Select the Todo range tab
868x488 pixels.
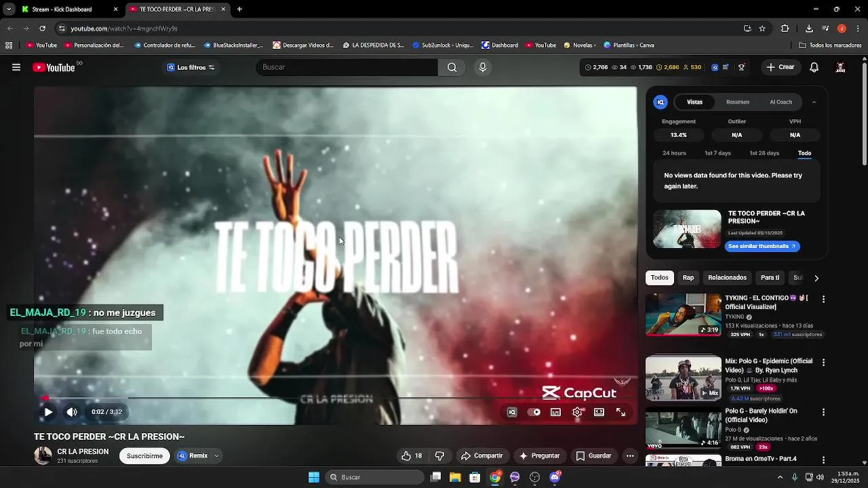(x=804, y=153)
